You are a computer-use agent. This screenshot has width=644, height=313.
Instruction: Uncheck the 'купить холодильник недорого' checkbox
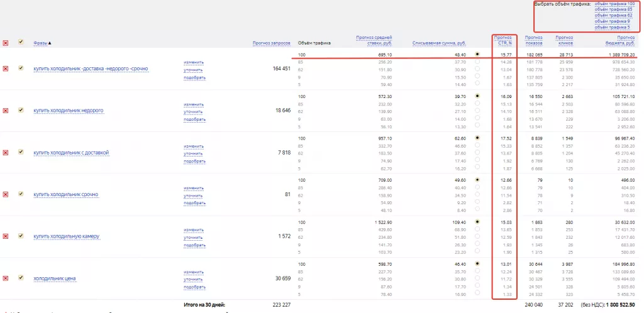coord(21,110)
